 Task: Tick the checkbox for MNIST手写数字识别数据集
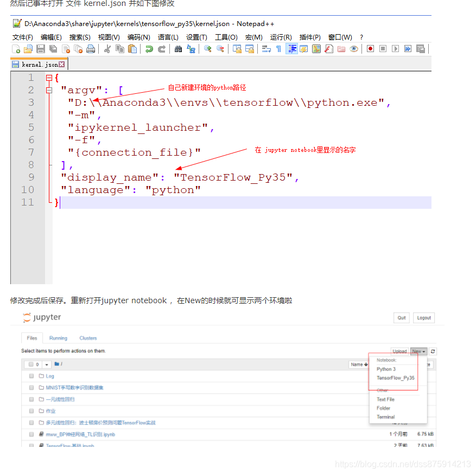(31, 388)
